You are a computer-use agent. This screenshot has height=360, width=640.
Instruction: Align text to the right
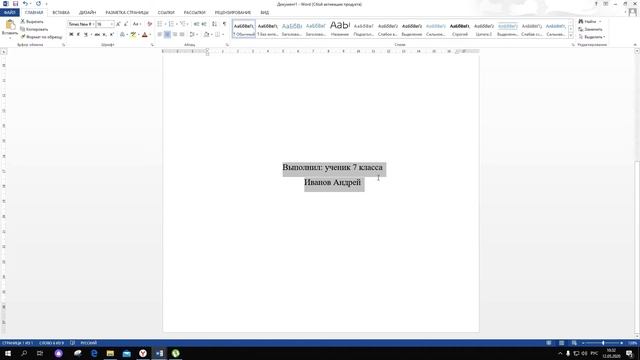pos(175,34)
